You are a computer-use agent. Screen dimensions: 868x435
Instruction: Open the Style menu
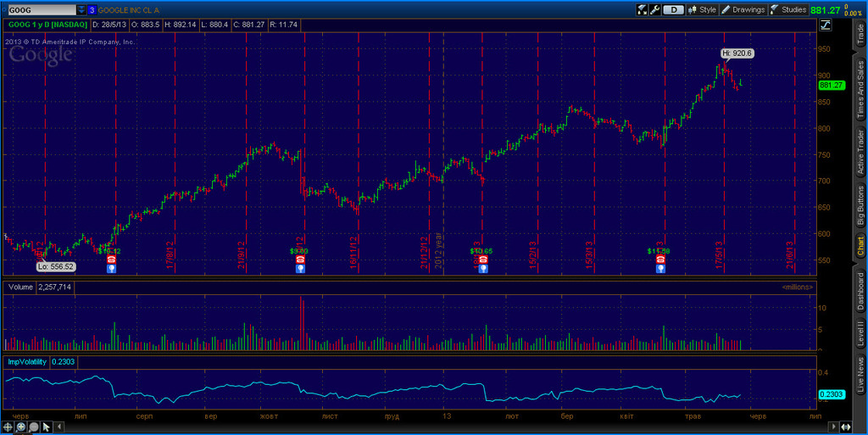pos(703,10)
